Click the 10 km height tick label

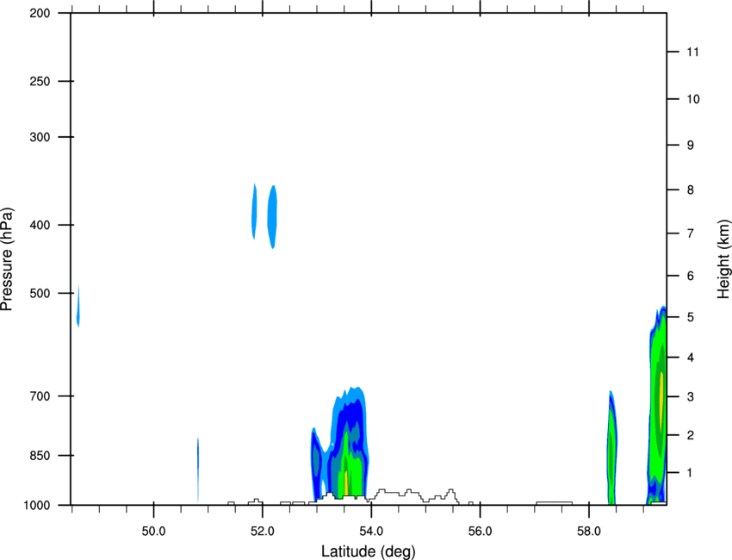click(693, 99)
